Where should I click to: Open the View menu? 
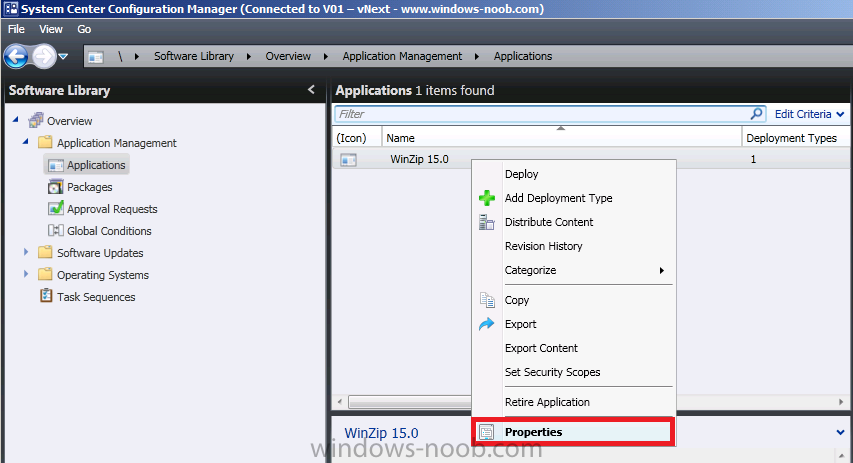coord(51,29)
